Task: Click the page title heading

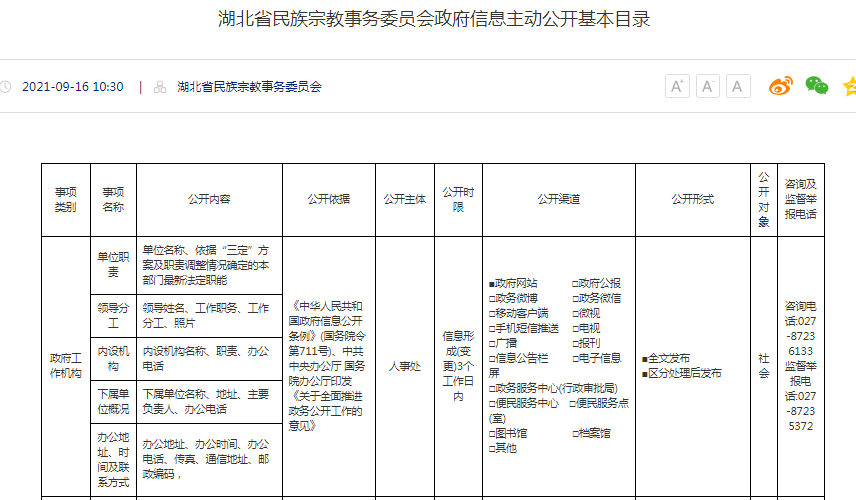Action: pos(427,20)
